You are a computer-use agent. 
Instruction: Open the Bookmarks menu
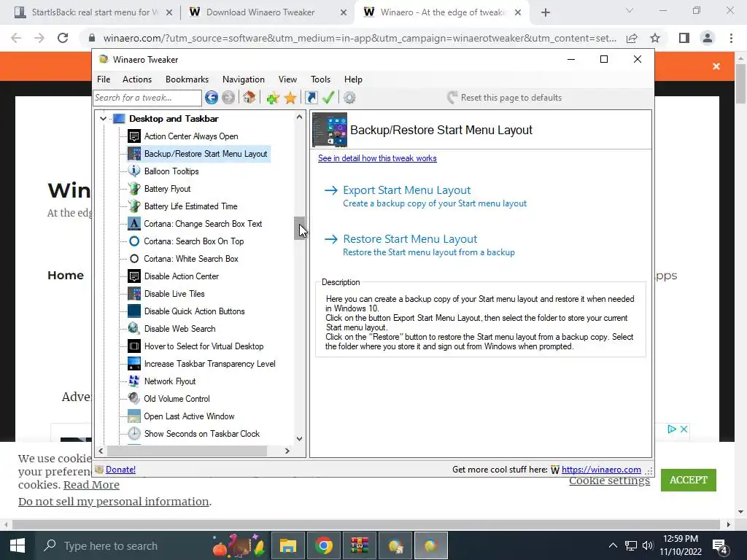pyautogui.click(x=187, y=79)
